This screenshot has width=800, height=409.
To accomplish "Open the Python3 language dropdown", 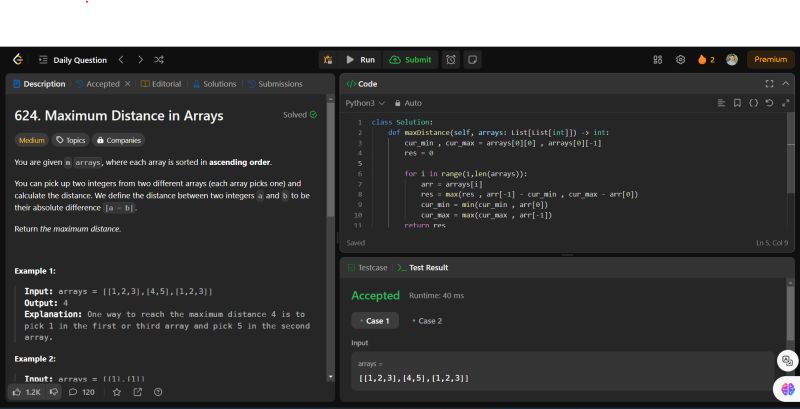I will 365,103.
